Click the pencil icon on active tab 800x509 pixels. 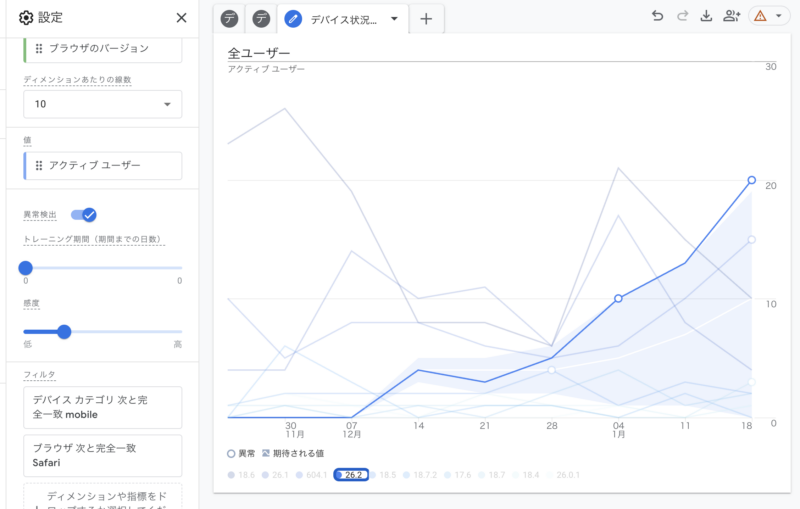click(293, 19)
